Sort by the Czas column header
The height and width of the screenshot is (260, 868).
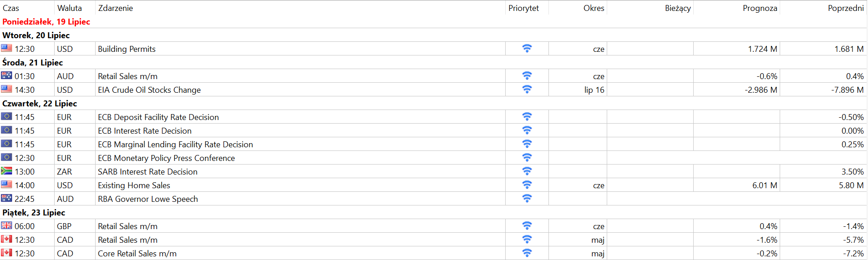(x=11, y=8)
